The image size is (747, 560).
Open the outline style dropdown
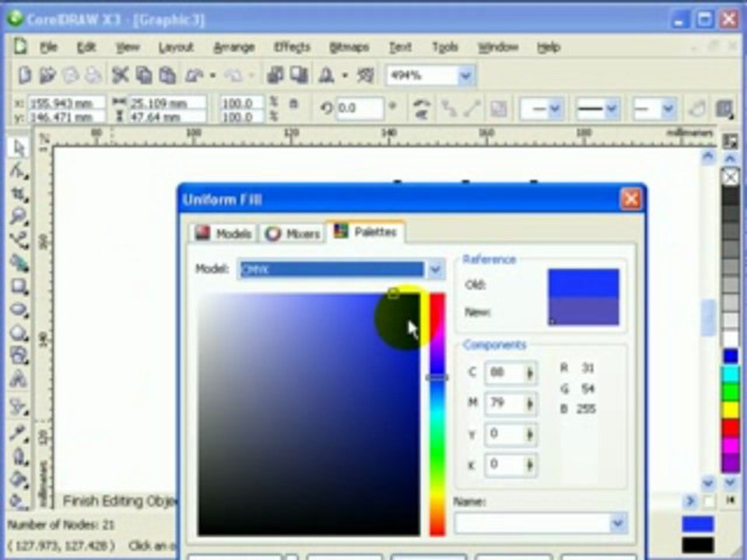pyautogui.click(x=612, y=109)
